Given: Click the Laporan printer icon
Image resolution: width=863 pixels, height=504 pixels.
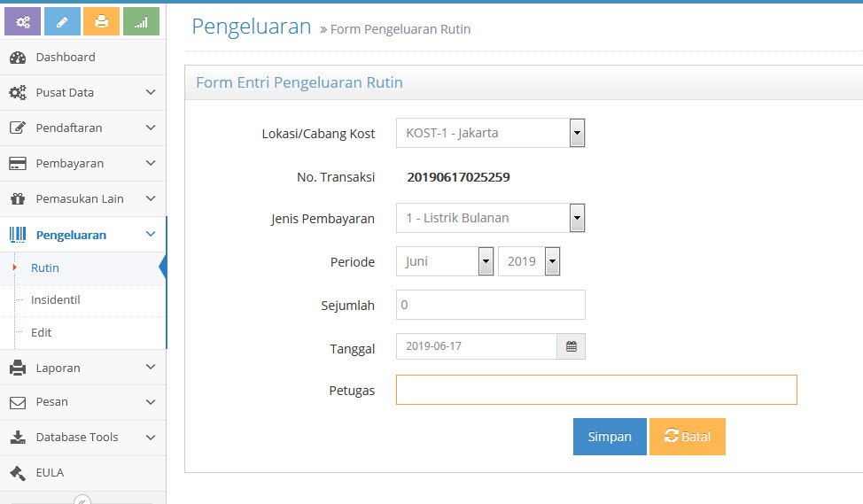Looking at the screenshot, I should click(18, 368).
